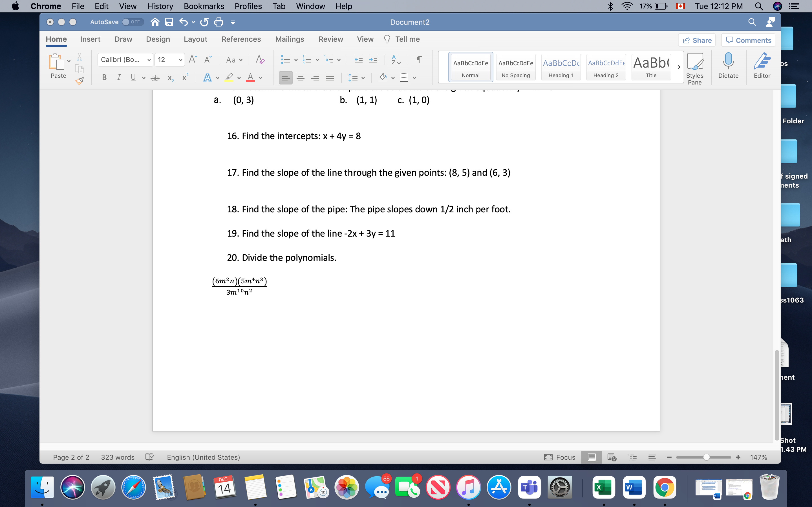Click the Comments button
This screenshot has width=812, height=507.
click(748, 40)
